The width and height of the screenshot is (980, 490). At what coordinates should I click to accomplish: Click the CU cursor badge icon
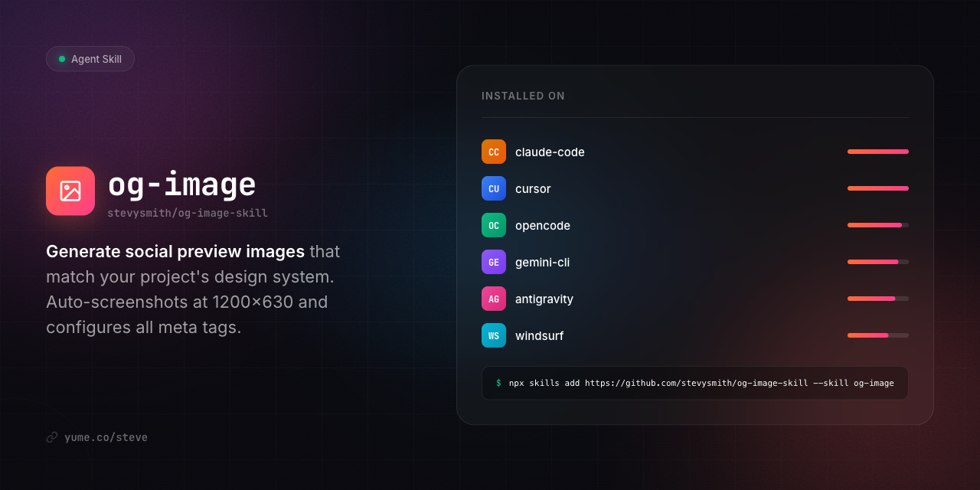click(494, 188)
